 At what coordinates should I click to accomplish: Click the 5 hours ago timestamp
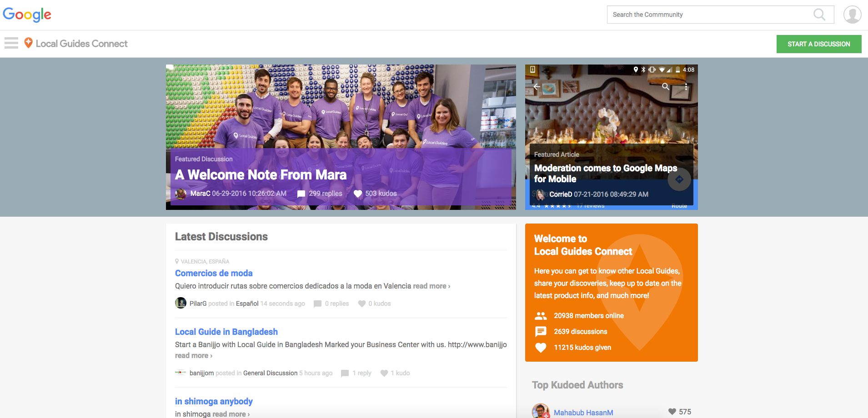point(316,373)
